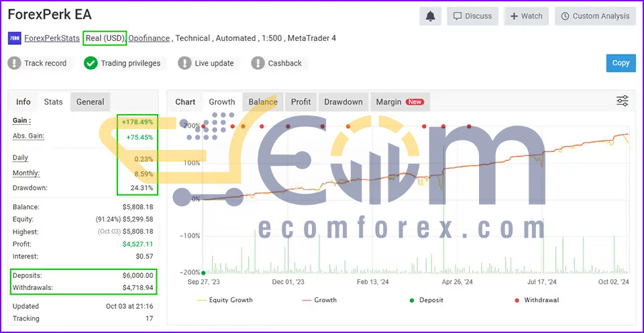Toggle Equity Growth legend series
The height and width of the screenshot is (333, 644).
click(x=225, y=300)
